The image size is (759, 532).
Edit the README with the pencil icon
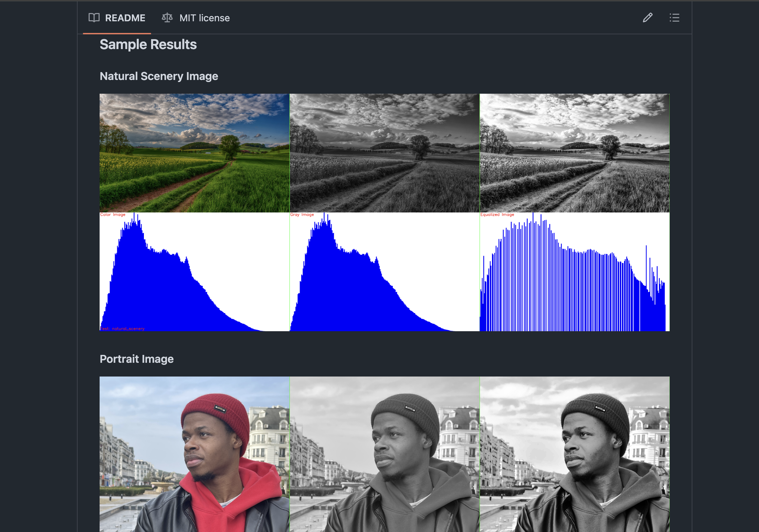pyautogui.click(x=647, y=18)
